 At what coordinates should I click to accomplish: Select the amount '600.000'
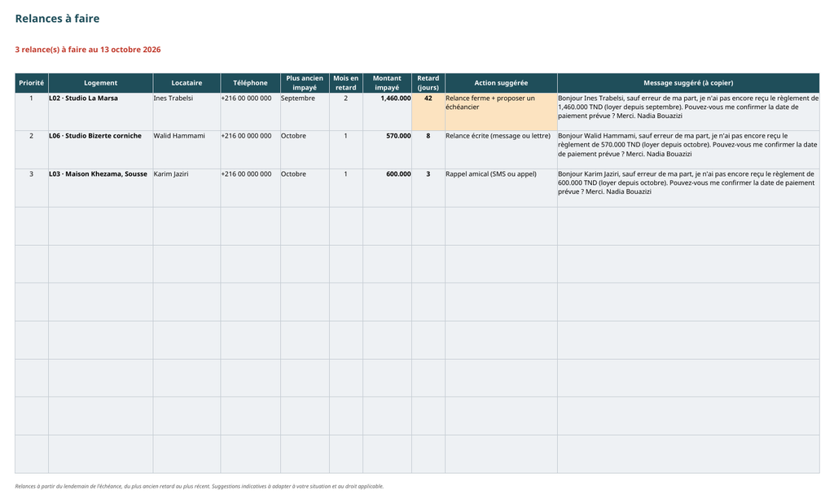[387, 188]
